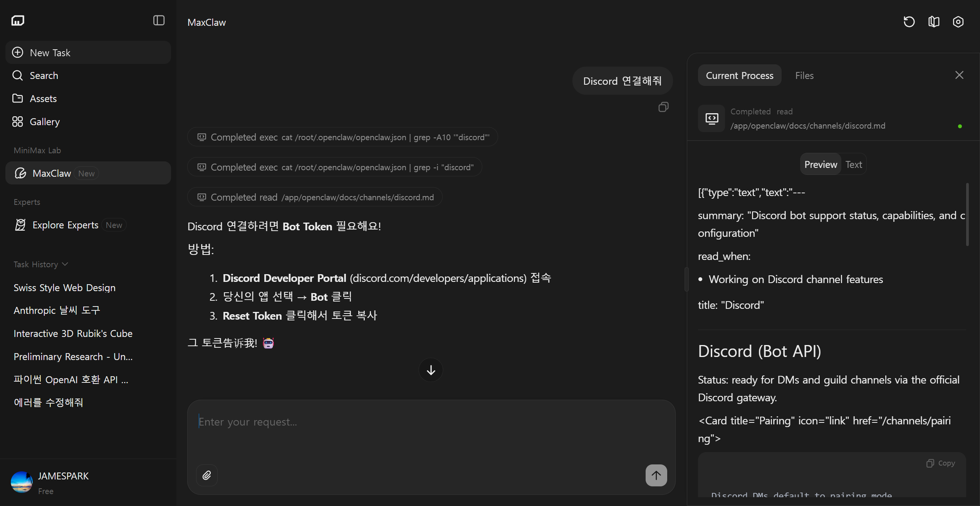The height and width of the screenshot is (506, 980).
Task: Click the preview panel vertical scrollbar
Action: (967, 215)
